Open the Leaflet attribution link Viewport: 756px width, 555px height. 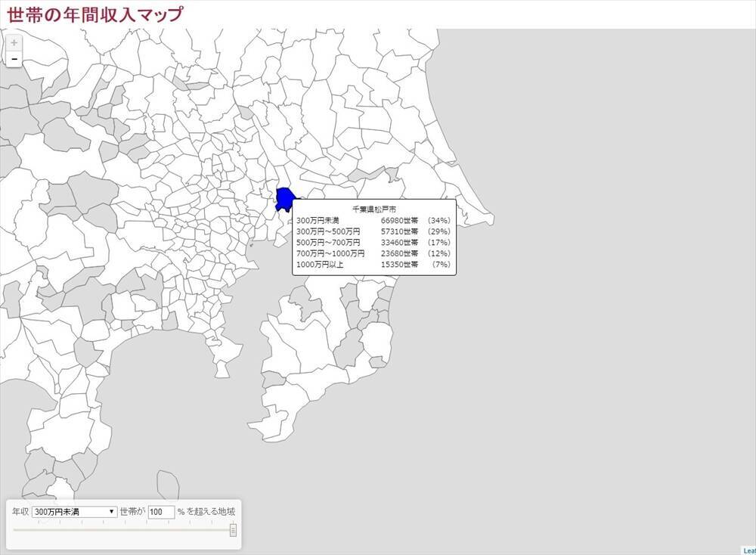pyautogui.click(x=748, y=550)
